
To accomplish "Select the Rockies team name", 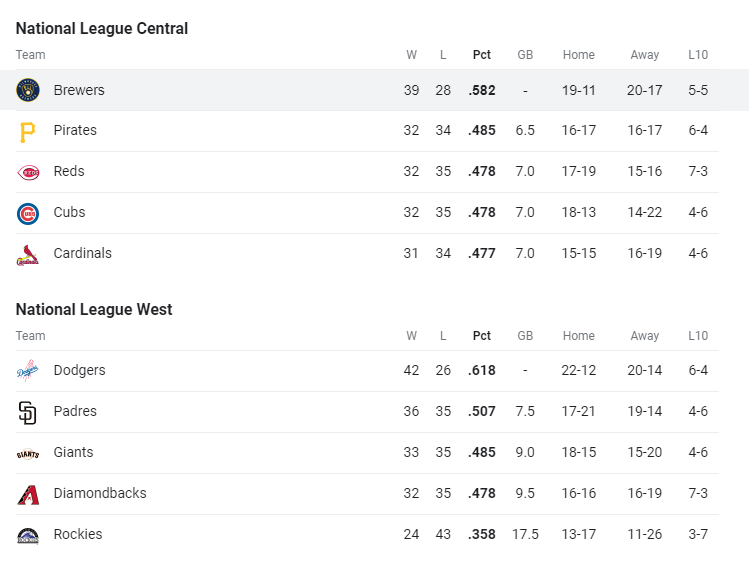I will click(78, 534).
